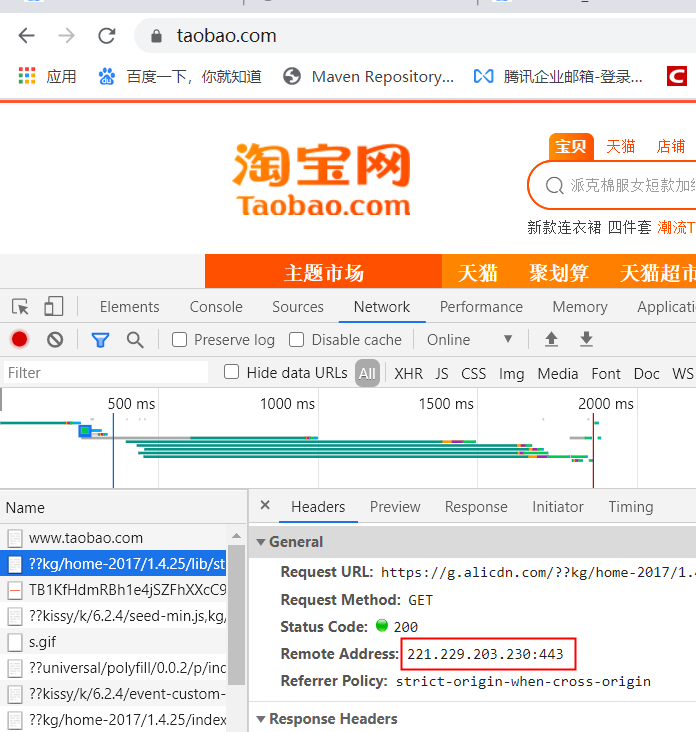Open the red C bookmark icon
The width and height of the screenshot is (696, 732).
click(x=677, y=76)
